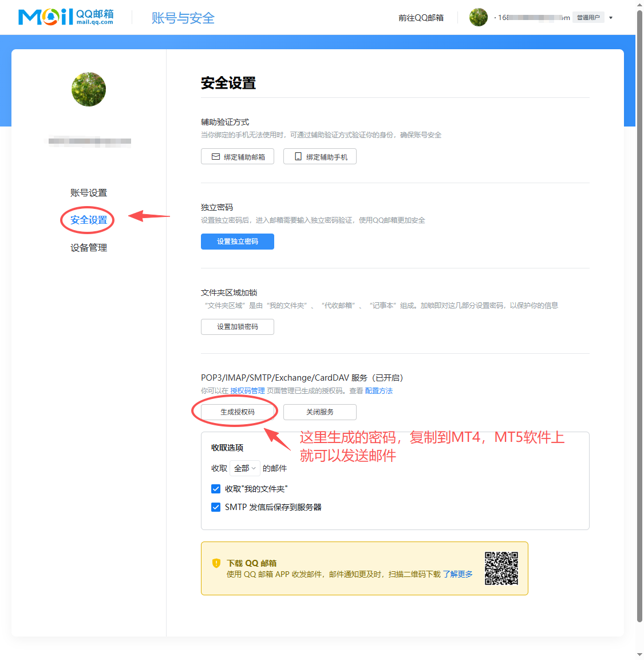The width and height of the screenshot is (644, 660).
Task: Click the yellow shield icon in download banner
Action: [216, 563]
